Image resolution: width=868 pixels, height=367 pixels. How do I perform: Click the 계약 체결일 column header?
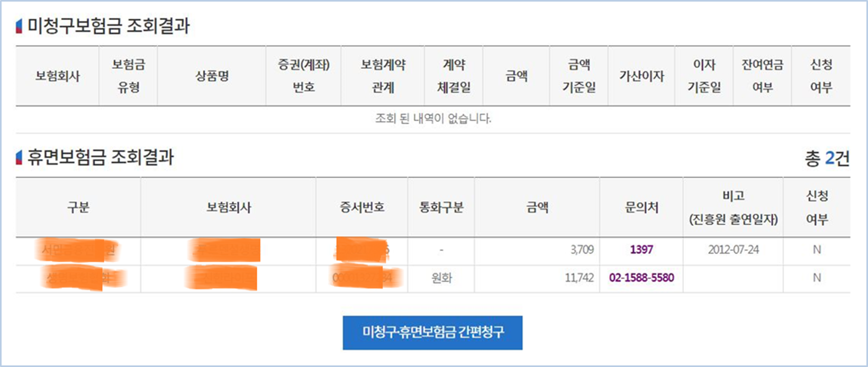click(x=454, y=75)
